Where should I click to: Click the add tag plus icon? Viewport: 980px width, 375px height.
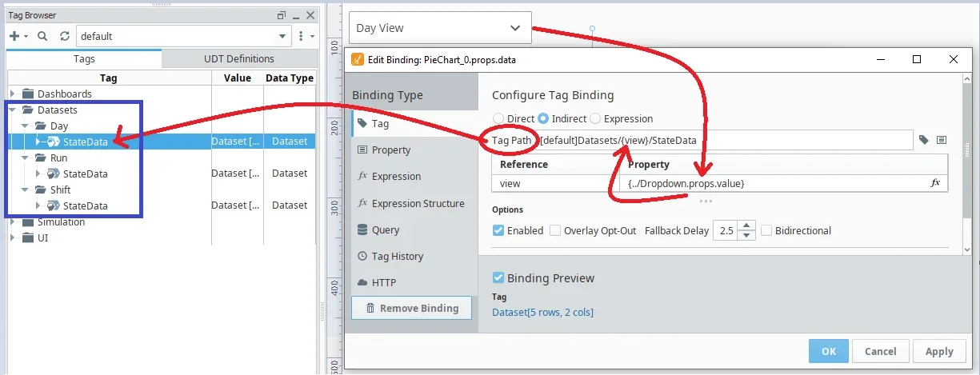[x=14, y=36]
